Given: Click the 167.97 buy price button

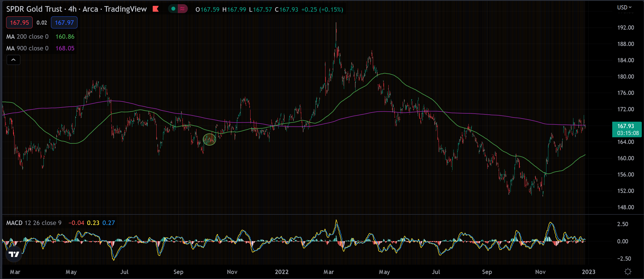Looking at the screenshot, I should click(64, 23).
